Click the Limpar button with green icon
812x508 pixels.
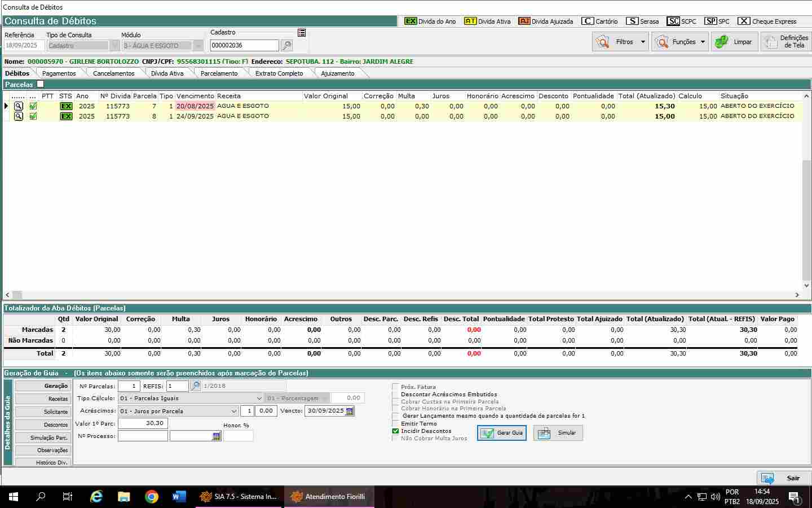click(x=734, y=42)
